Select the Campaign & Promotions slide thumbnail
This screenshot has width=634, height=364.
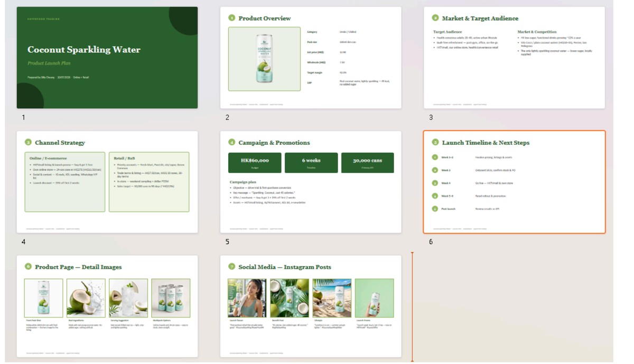point(311,182)
